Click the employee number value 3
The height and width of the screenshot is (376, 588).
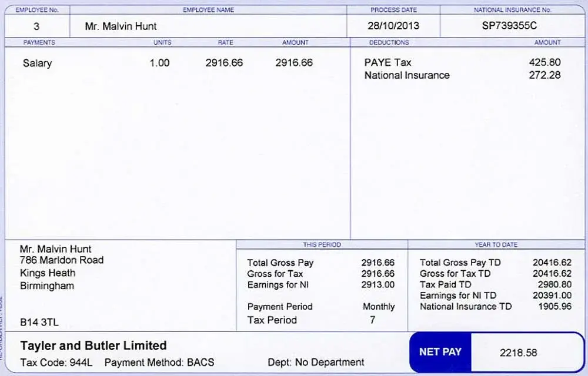(x=36, y=26)
